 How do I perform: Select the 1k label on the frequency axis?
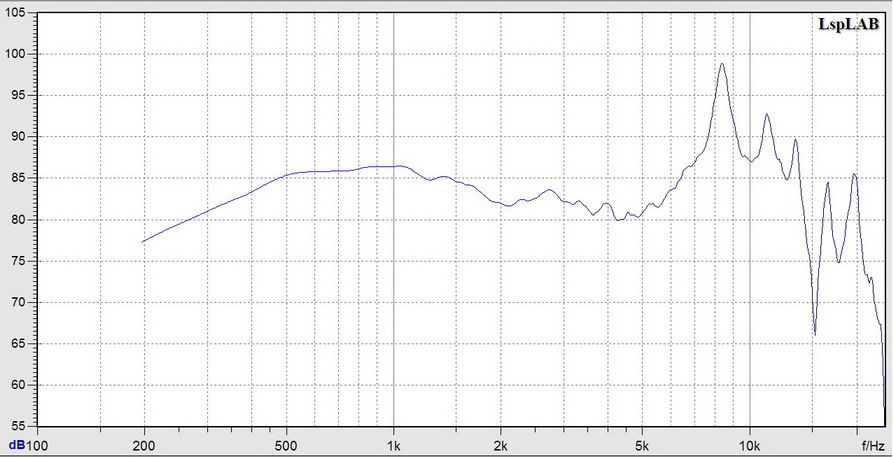393,445
